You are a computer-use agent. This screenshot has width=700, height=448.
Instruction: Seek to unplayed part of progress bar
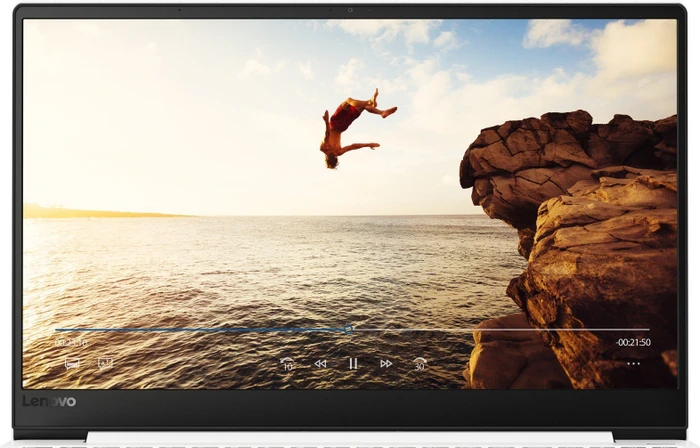[x=501, y=330]
